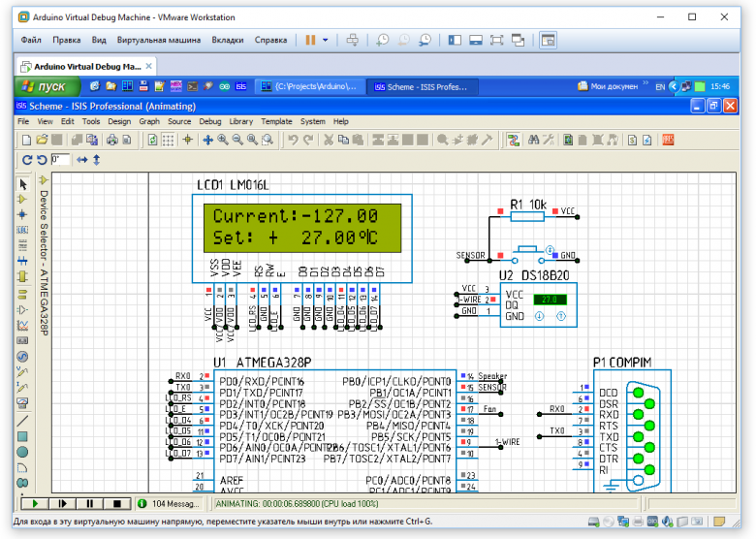Select the Current Probe tool
The width and height of the screenshot is (756, 539).
point(22,387)
